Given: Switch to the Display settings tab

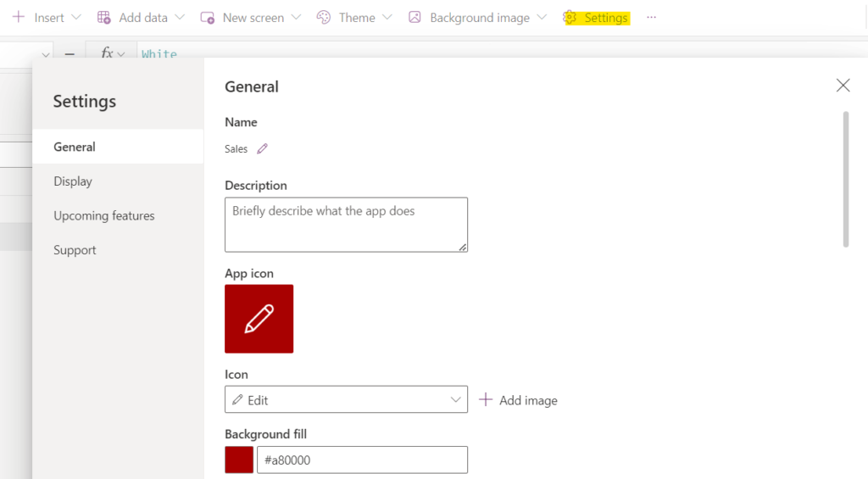Looking at the screenshot, I should 118,181.
